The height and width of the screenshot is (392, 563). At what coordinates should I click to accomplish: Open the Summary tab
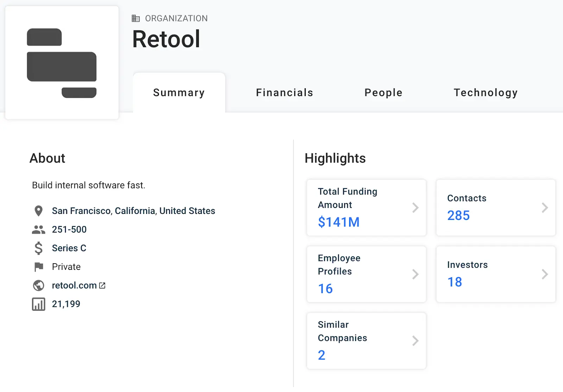point(179,93)
